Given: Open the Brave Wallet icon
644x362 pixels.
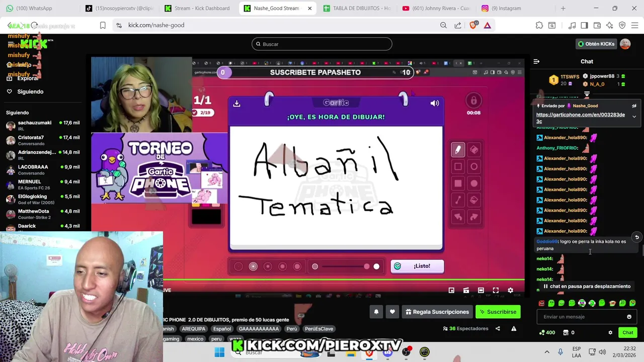Looking at the screenshot, I should coord(597,25).
